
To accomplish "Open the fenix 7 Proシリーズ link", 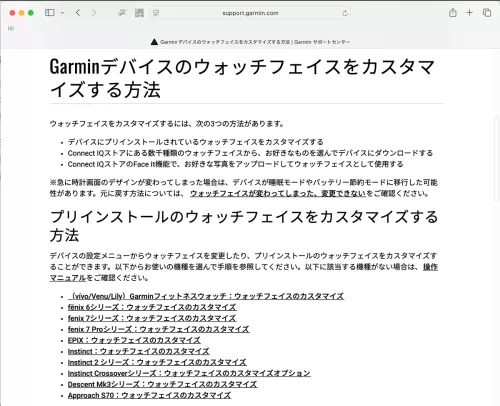I will click(158, 329).
